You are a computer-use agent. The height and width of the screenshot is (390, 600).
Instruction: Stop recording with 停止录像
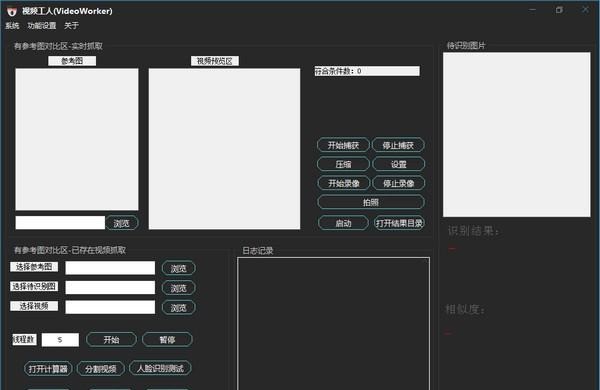point(398,183)
